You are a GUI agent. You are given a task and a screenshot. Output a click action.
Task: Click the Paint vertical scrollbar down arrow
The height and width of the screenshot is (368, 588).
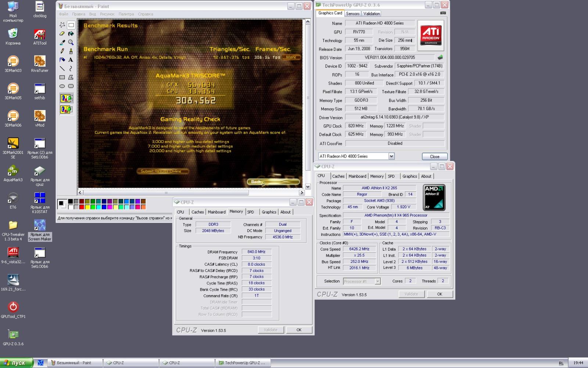pyautogui.click(x=308, y=187)
